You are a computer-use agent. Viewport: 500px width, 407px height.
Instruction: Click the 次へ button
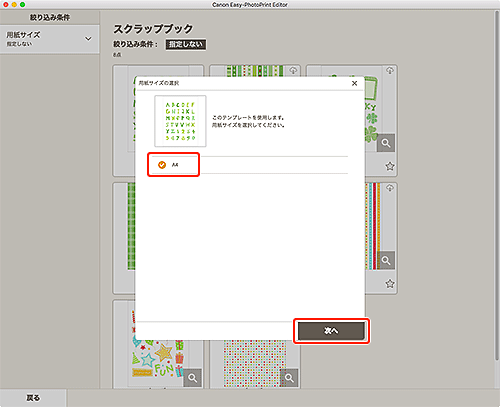[331, 331]
